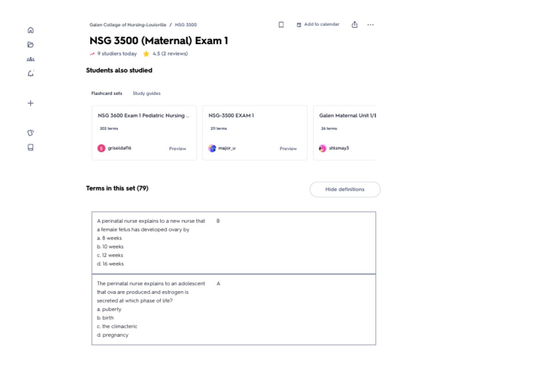The height and width of the screenshot is (392, 554).
Task: Click Add to calendar
Action: tap(322, 24)
